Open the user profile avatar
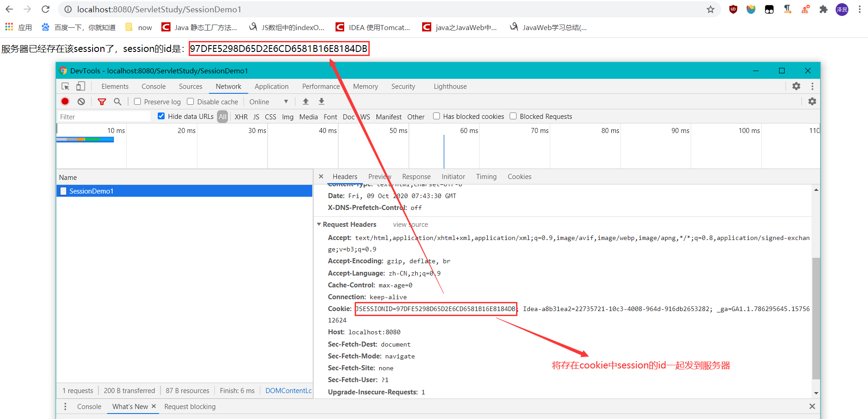Image resolution: width=868 pixels, height=419 pixels. coord(842,10)
